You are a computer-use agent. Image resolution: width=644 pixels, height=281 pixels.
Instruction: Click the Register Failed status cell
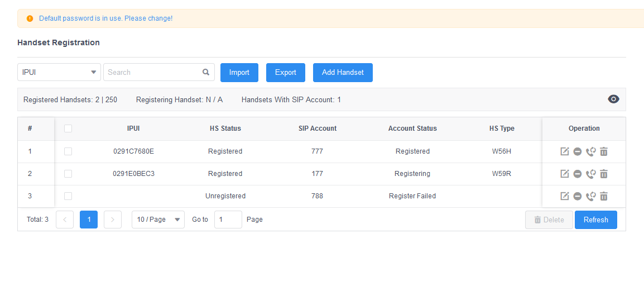coord(412,196)
